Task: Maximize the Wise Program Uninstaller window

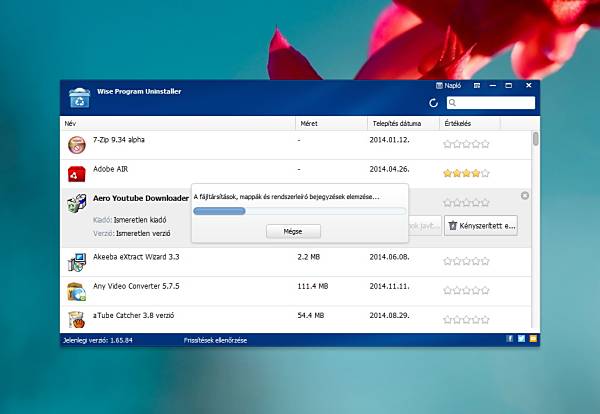Action: (x=509, y=85)
